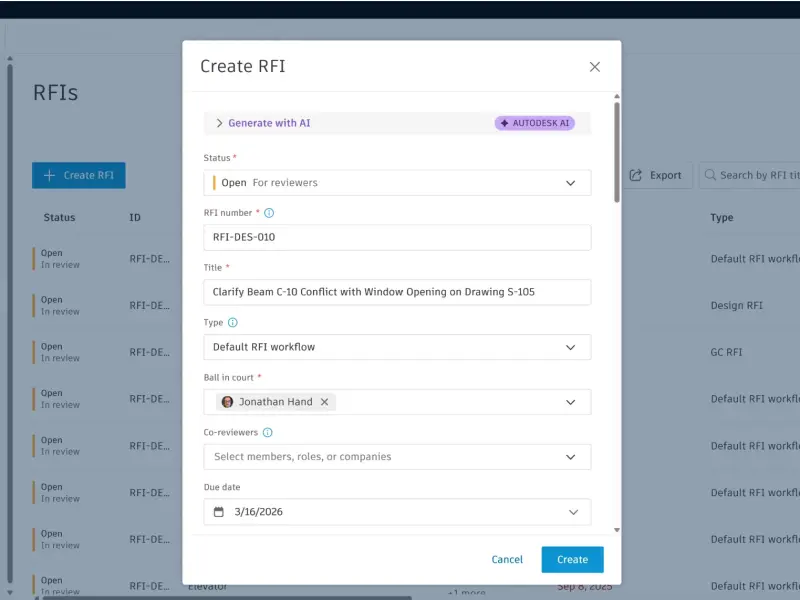Image resolution: width=800 pixels, height=600 pixels.
Task: Open the Status dropdown
Action: click(x=397, y=183)
